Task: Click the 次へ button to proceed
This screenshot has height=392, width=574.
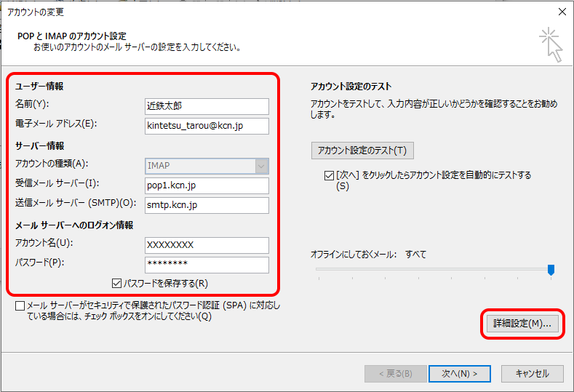Action: click(x=460, y=373)
